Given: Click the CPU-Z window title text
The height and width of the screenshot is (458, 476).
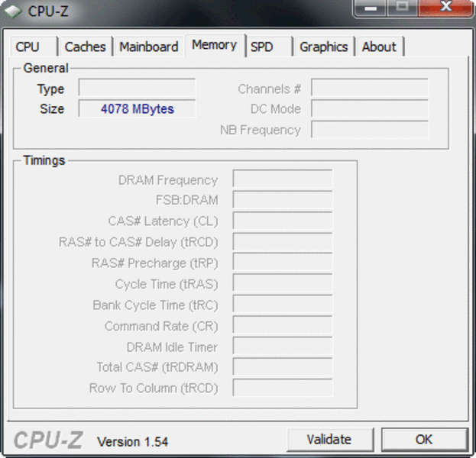Looking at the screenshot, I should [x=48, y=11].
